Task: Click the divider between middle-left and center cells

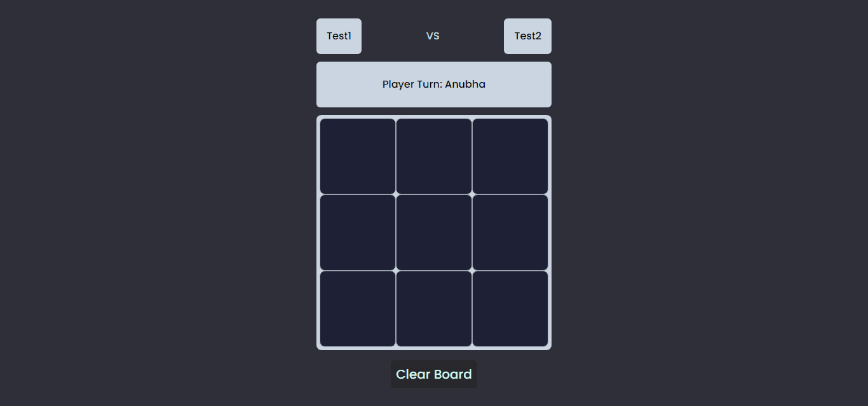Action: coord(396,233)
